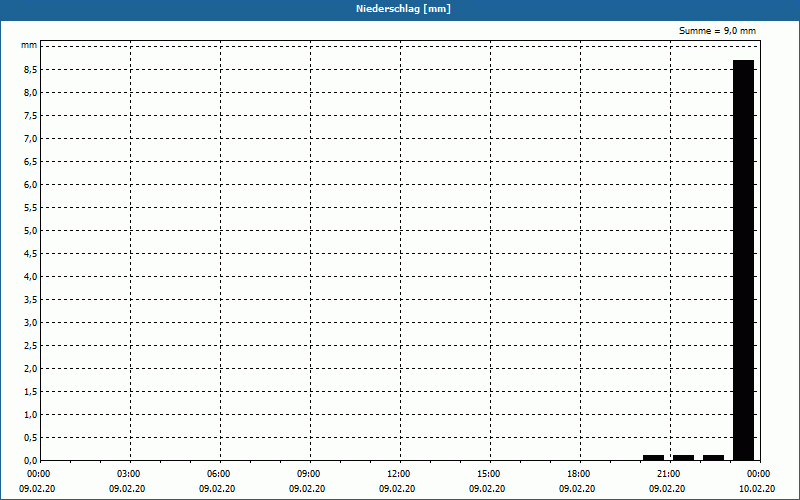Click the 4,0 y-axis value
Screen dimensions: 800x500
tap(31, 276)
